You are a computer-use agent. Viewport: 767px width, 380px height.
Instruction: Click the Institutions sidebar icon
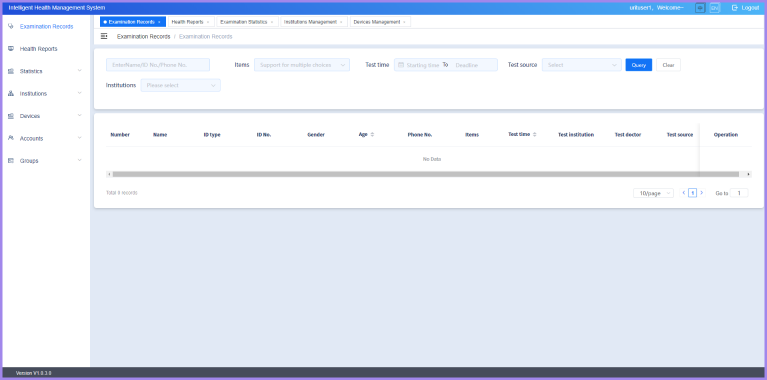click(x=11, y=93)
